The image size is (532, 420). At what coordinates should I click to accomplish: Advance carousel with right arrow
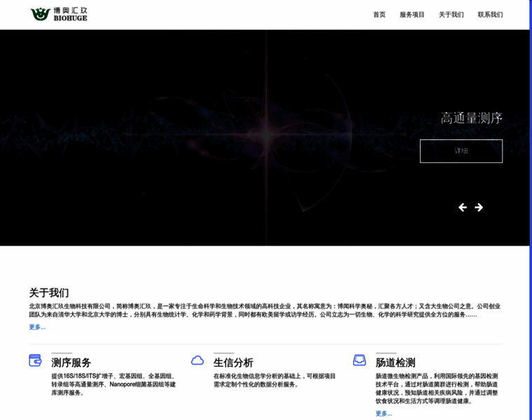479,207
